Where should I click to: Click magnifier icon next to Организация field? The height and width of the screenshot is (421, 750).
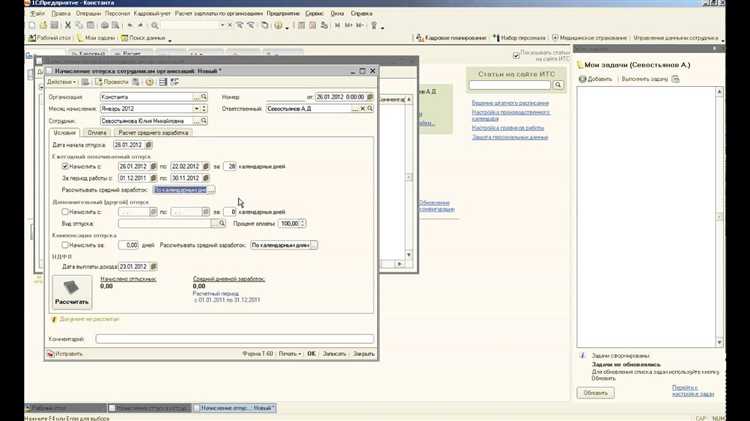[x=204, y=97]
